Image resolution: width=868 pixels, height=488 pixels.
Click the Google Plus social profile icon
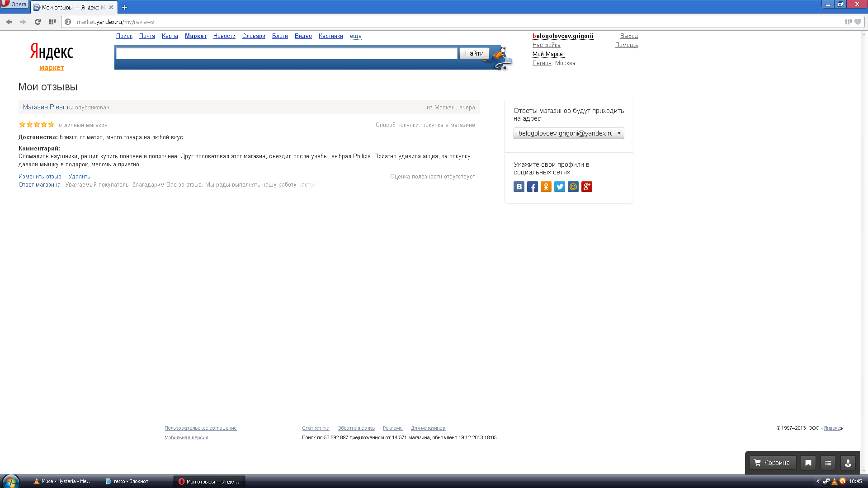[x=586, y=187]
